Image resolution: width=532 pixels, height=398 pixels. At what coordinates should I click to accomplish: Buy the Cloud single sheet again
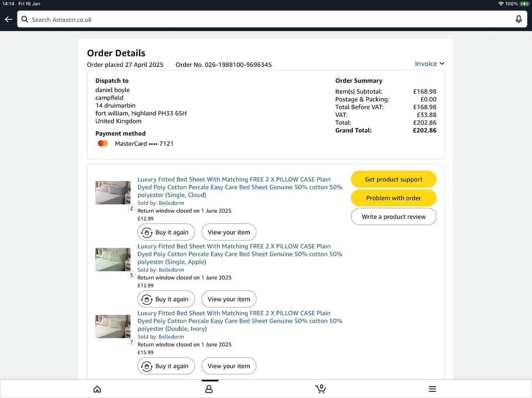[166, 232]
